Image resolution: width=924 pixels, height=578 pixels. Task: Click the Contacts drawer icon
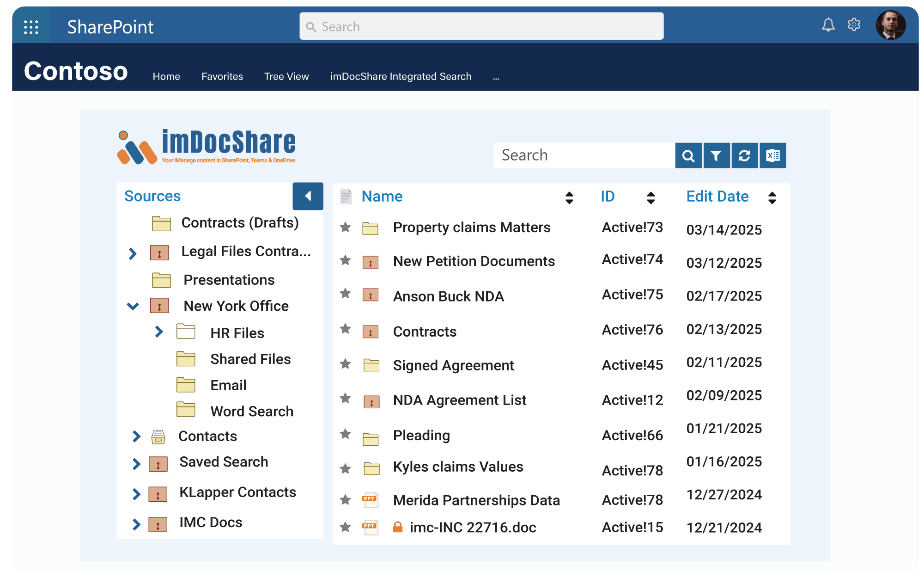pos(158,436)
